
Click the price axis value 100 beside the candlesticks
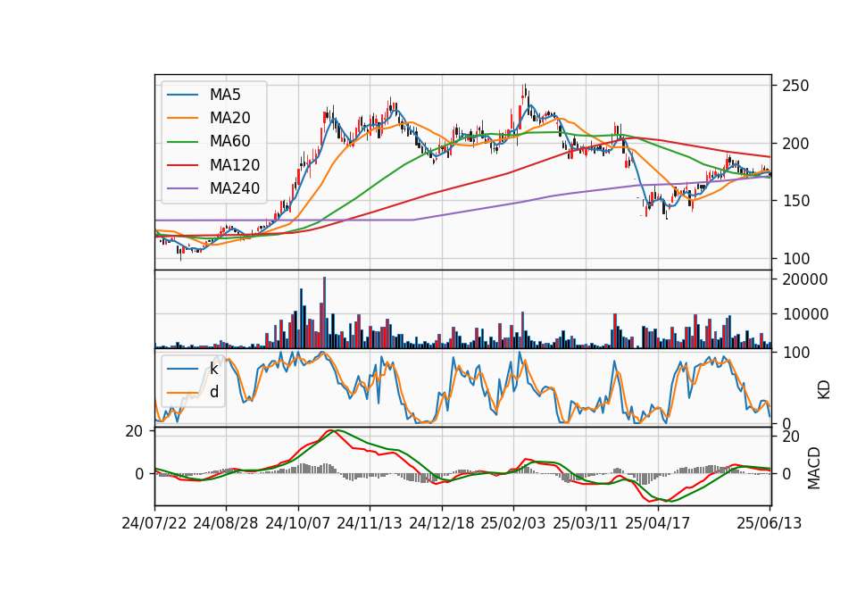[x=795, y=259]
